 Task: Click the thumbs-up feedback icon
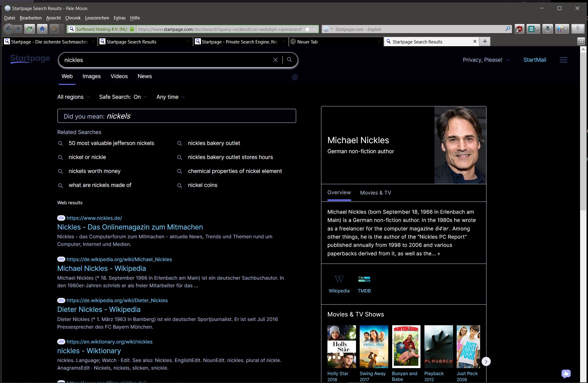point(566,374)
